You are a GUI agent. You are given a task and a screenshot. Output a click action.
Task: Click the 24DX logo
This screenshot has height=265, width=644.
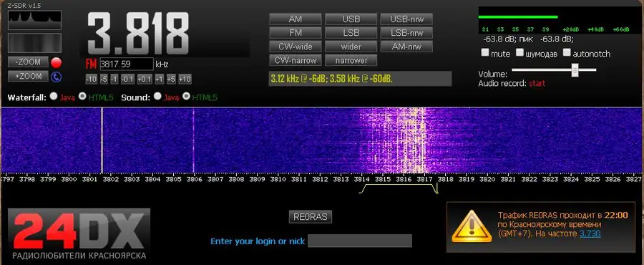(79, 234)
